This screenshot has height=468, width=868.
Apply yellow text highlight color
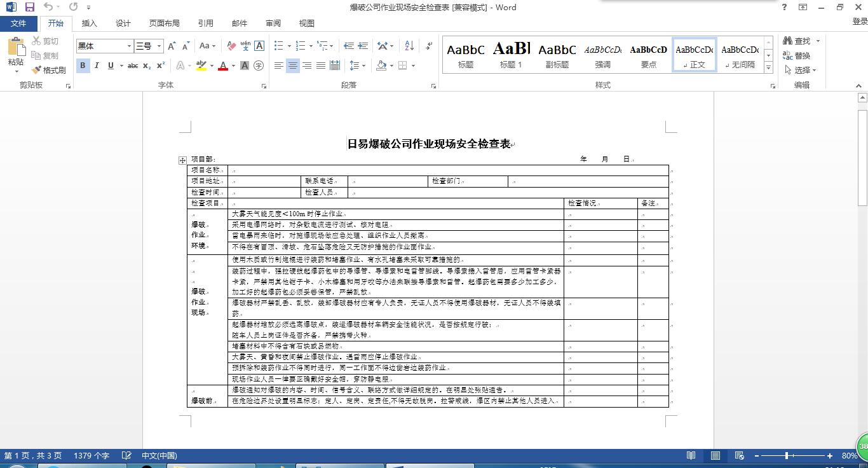click(x=201, y=65)
